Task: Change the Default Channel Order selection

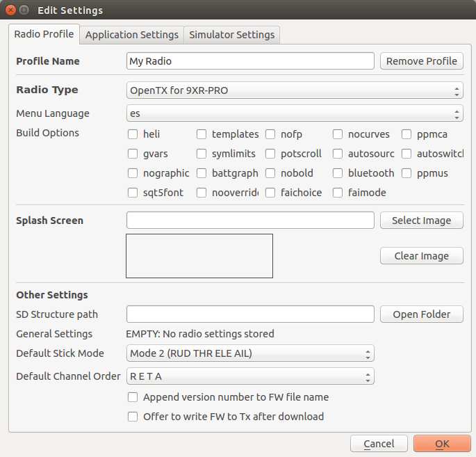Action: [250, 376]
